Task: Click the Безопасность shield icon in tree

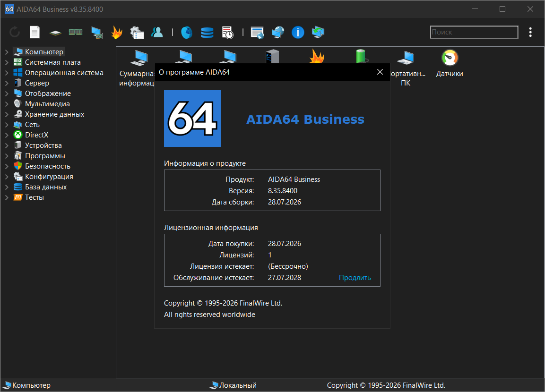Action: (x=18, y=166)
